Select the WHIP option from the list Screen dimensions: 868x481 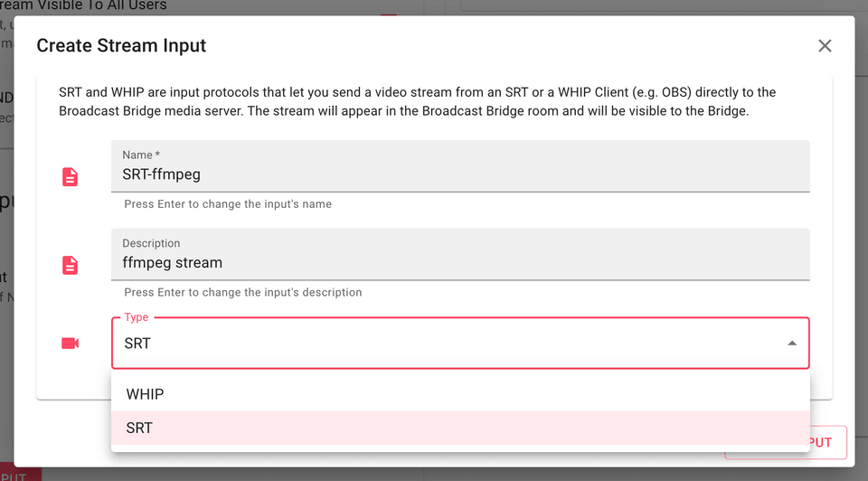point(145,394)
